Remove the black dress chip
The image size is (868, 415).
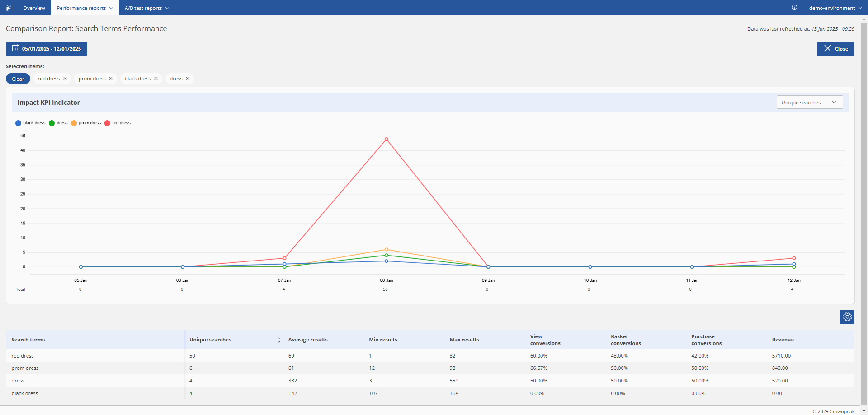coord(156,79)
